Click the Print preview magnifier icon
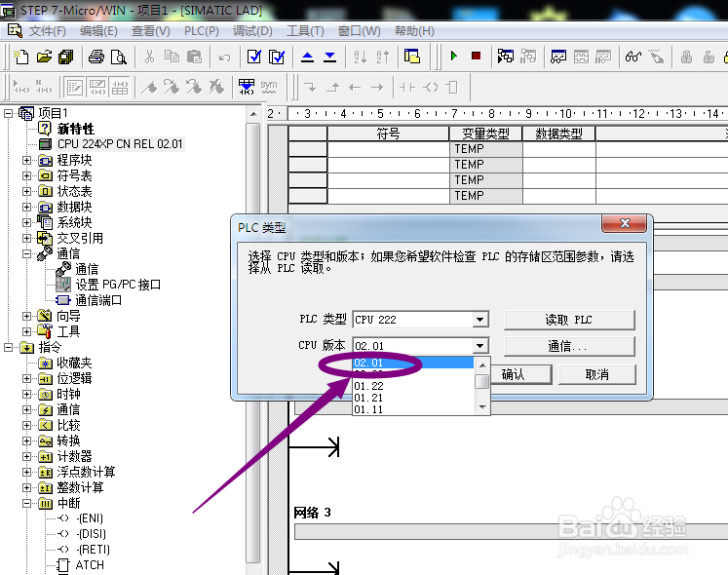This screenshot has height=575, width=728. coord(119,57)
